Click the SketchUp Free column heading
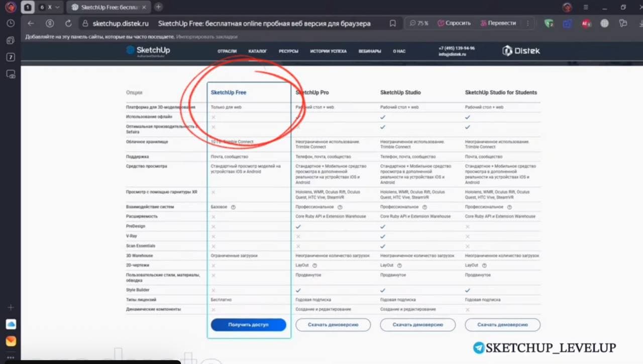This screenshot has width=643, height=364. pyautogui.click(x=229, y=92)
